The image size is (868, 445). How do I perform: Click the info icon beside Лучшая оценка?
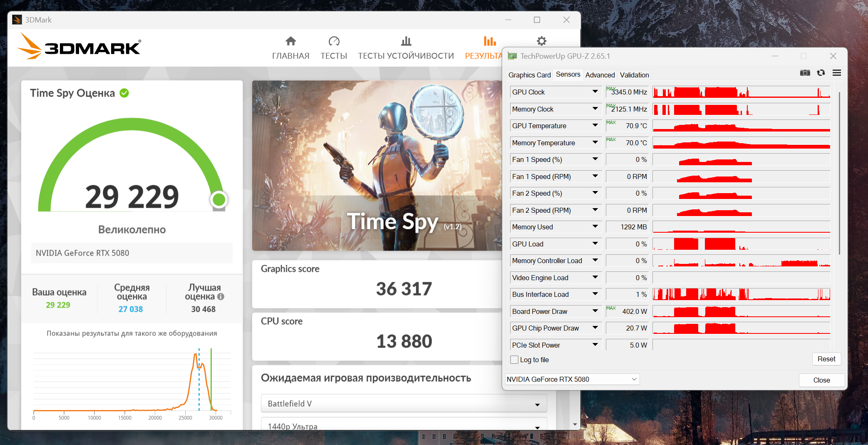221,296
